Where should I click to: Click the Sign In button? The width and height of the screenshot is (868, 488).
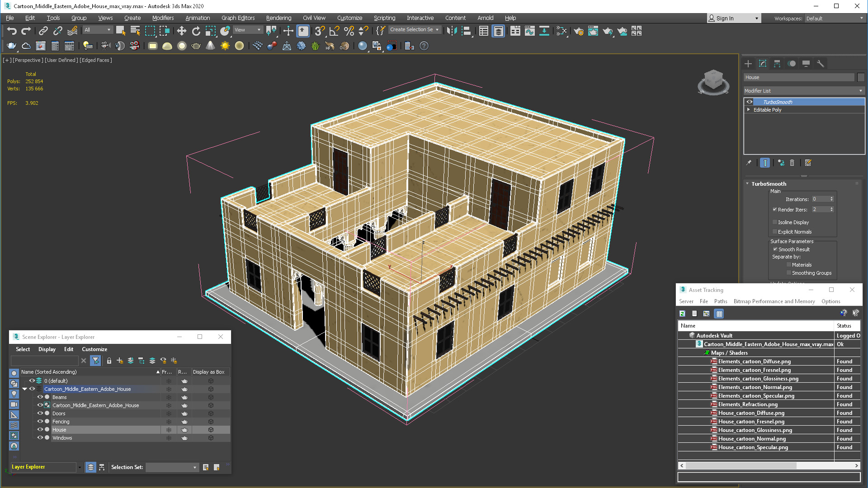click(725, 18)
